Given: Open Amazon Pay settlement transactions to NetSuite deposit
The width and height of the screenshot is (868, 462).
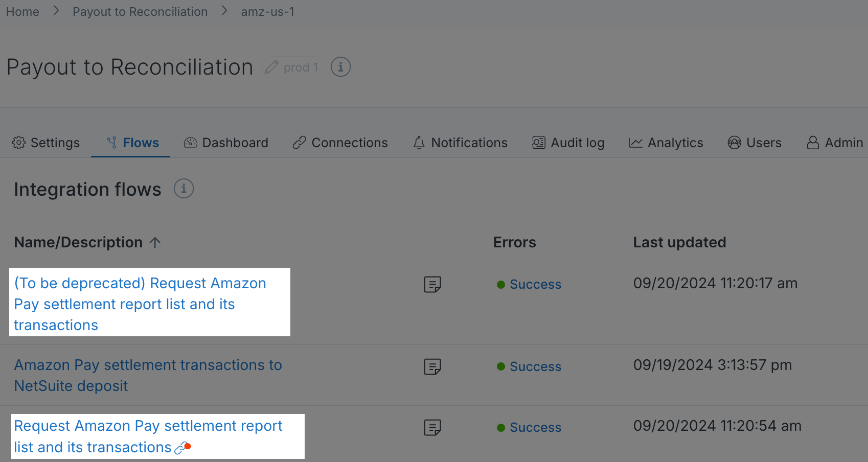Looking at the screenshot, I should [x=148, y=375].
